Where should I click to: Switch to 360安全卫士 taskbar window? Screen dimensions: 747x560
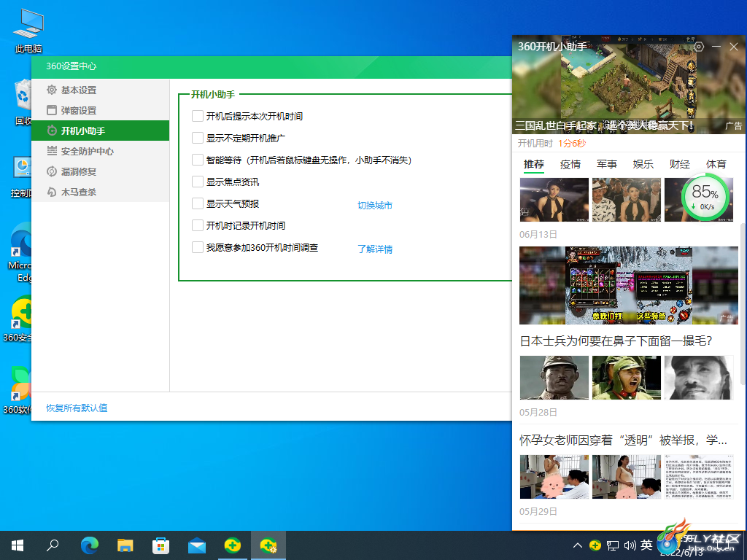click(233, 545)
